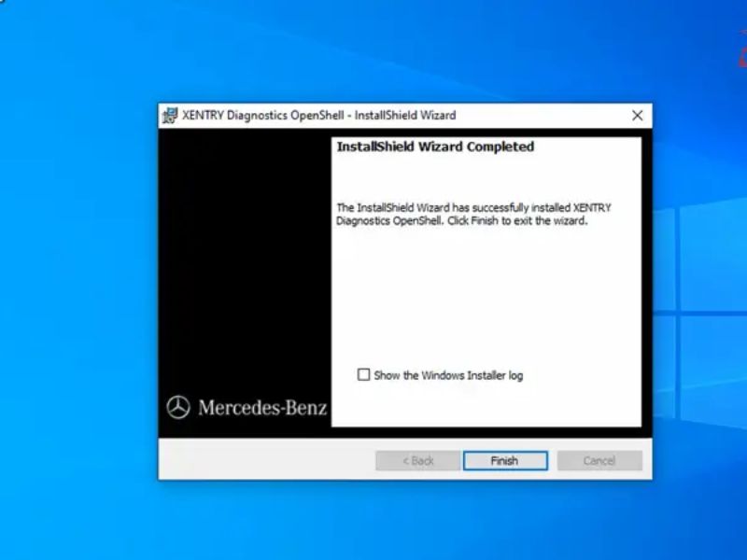Viewport: 747px width, 560px height.
Task: Click the installer icon in the title bar
Action: click(170, 116)
